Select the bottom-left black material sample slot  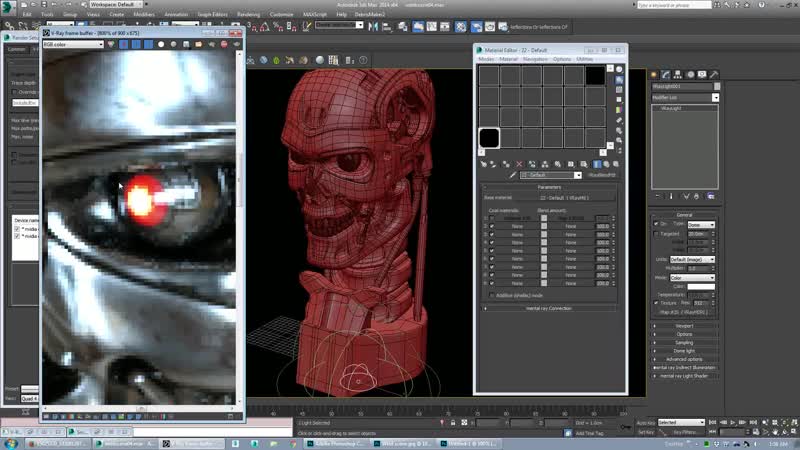[x=489, y=138]
